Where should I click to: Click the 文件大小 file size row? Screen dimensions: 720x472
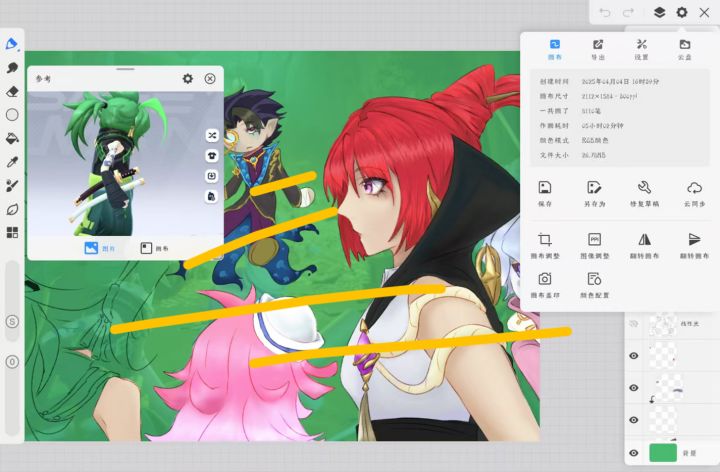coord(619,155)
